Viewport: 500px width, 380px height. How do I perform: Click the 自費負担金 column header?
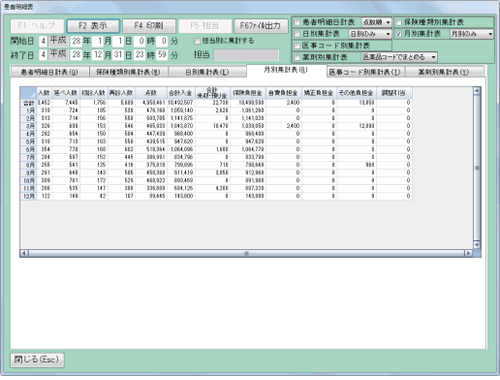click(x=284, y=93)
